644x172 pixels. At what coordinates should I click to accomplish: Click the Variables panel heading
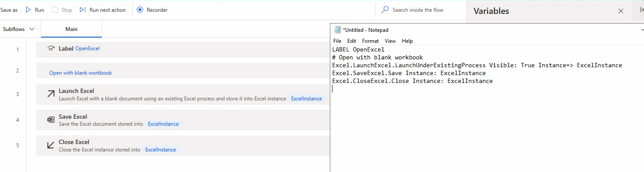tap(492, 11)
